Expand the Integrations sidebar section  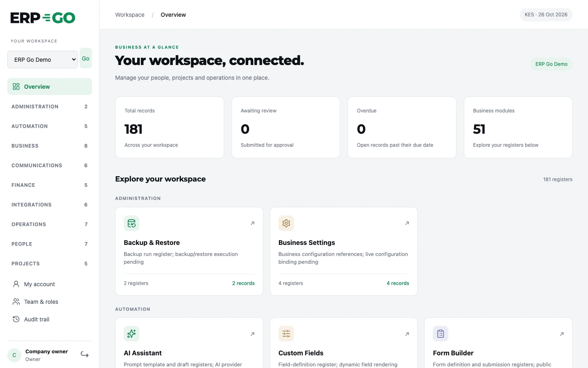[49, 205]
